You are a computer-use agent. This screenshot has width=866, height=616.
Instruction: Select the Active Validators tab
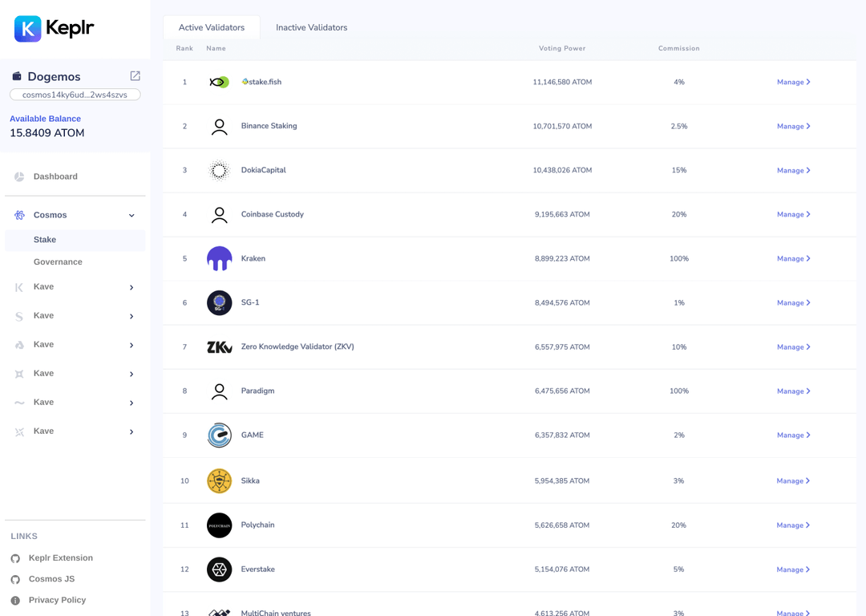(x=211, y=27)
